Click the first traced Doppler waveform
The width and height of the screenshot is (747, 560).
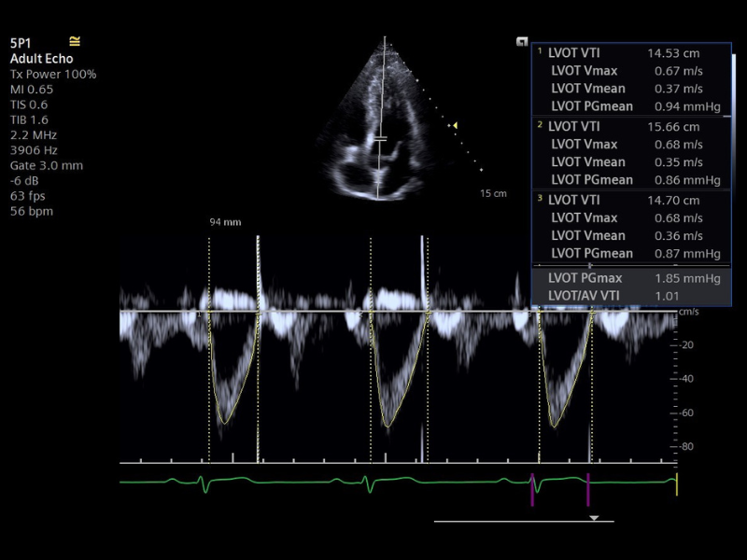[x=225, y=373]
